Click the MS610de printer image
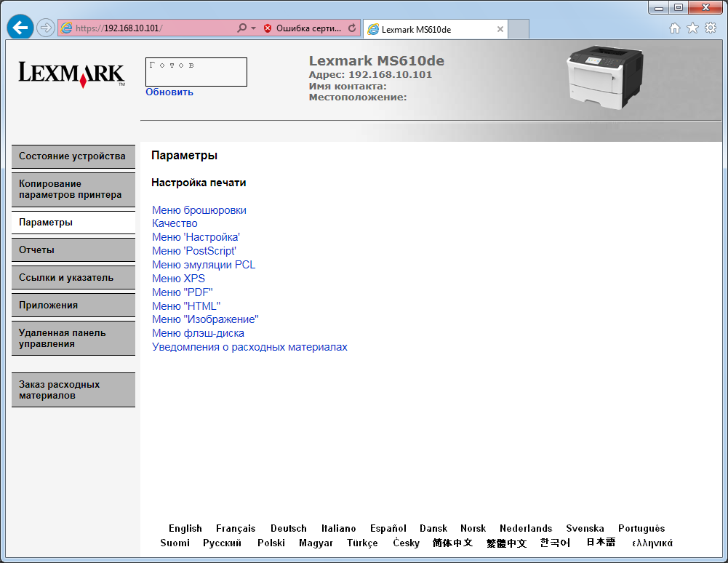Viewport: 728px width, 563px height. [605, 77]
